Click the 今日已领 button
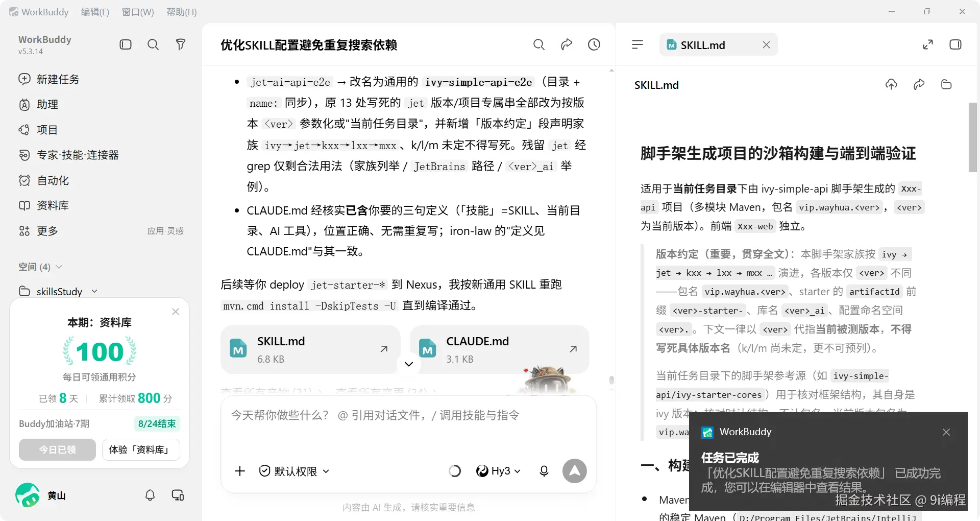Screen dimensions: 980x521 [57, 449]
